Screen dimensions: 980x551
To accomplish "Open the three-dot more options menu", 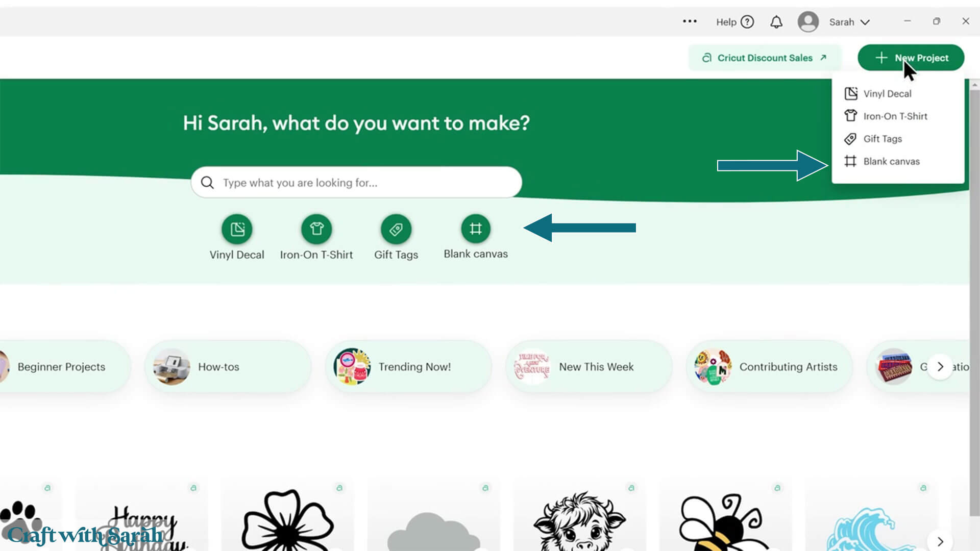I will [x=690, y=21].
